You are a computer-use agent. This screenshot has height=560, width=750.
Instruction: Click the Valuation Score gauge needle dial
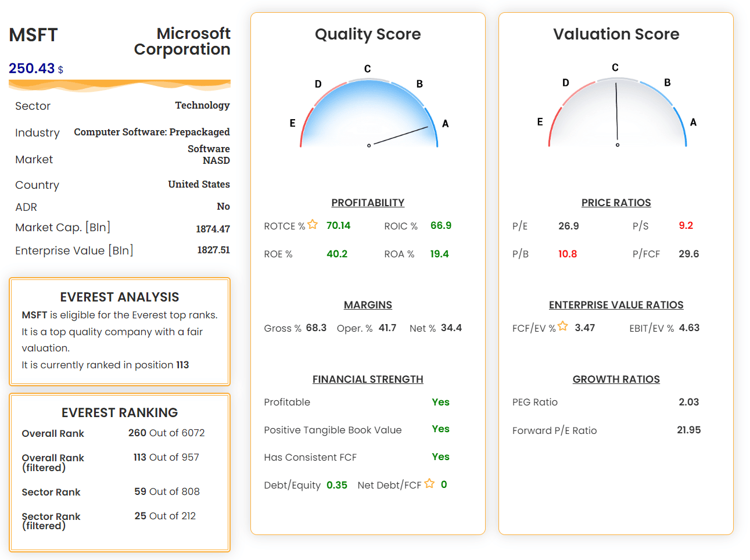(618, 112)
